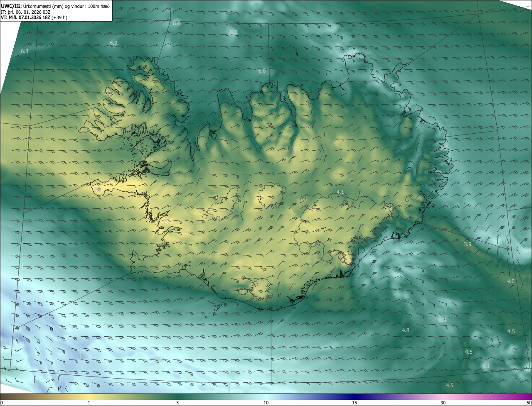Click the 3.9 value label on the map
Screen dimensions: 532x406
468,245
